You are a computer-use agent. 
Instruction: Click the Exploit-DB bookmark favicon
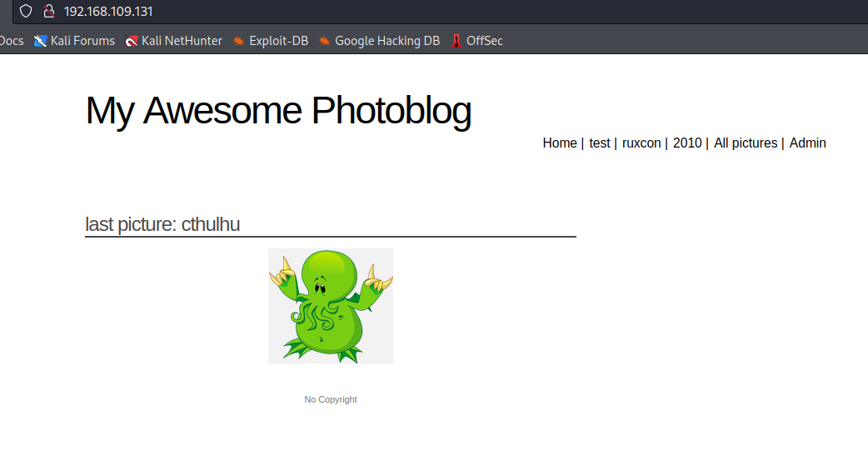(x=238, y=41)
